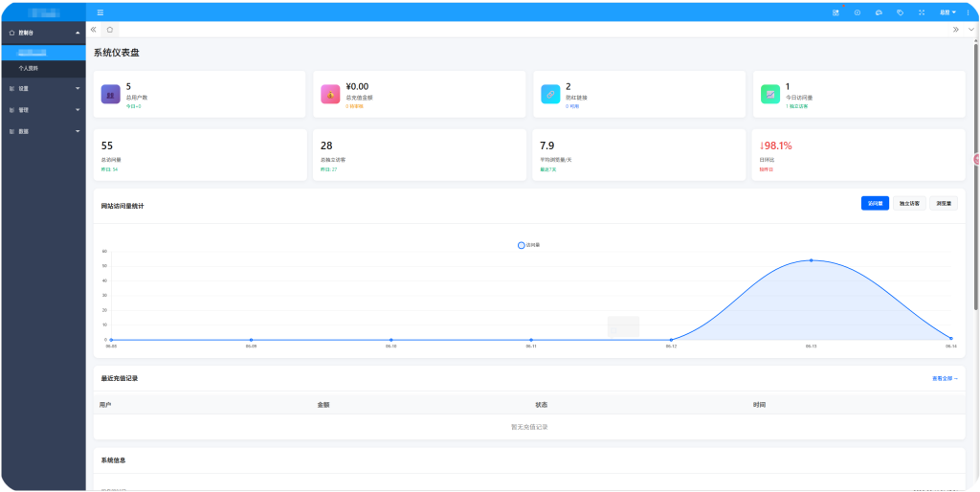Viewport: 980px width, 492px height.
Task: Click the 最近充值记录 section heading
Action: 120,378
